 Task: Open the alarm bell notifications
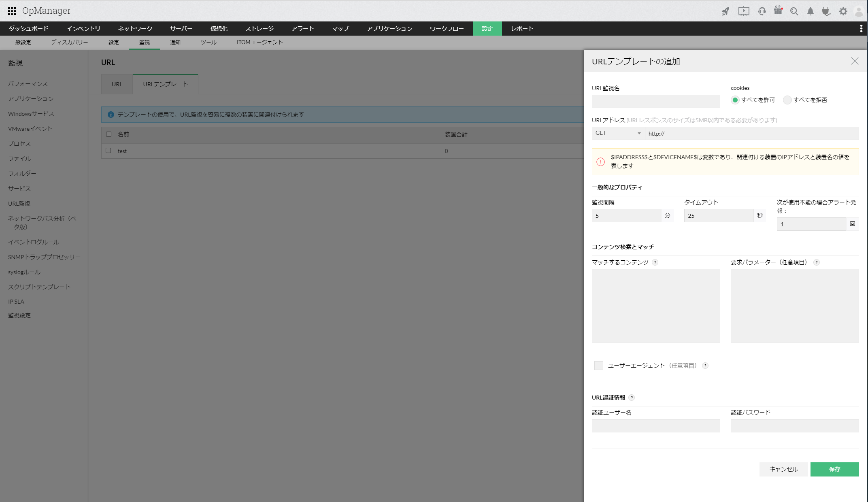coord(811,11)
